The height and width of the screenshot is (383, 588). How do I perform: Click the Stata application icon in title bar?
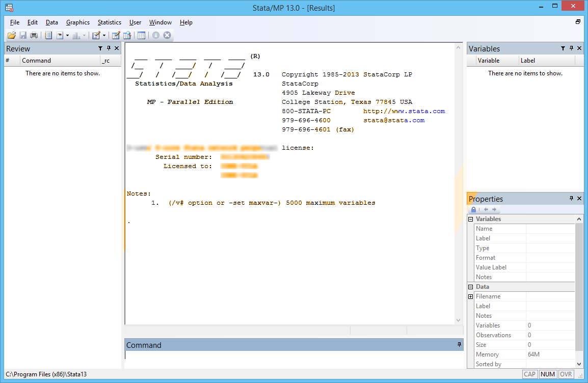9,7
